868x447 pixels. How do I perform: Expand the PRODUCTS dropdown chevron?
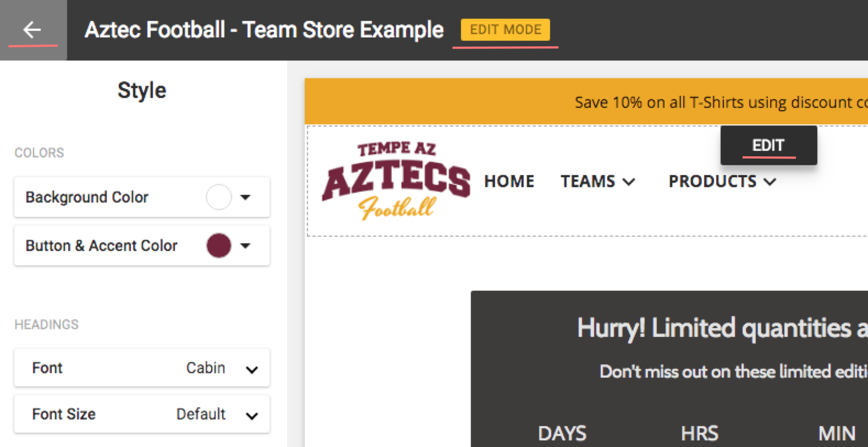[x=771, y=182]
